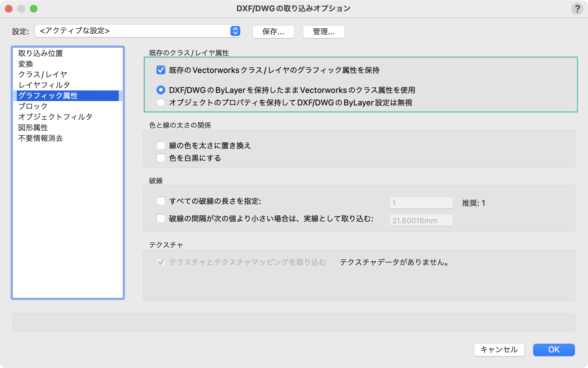Select レイヤフィルタ in the category list
Viewport: 588px width, 368px height.
tap(68, 85)
